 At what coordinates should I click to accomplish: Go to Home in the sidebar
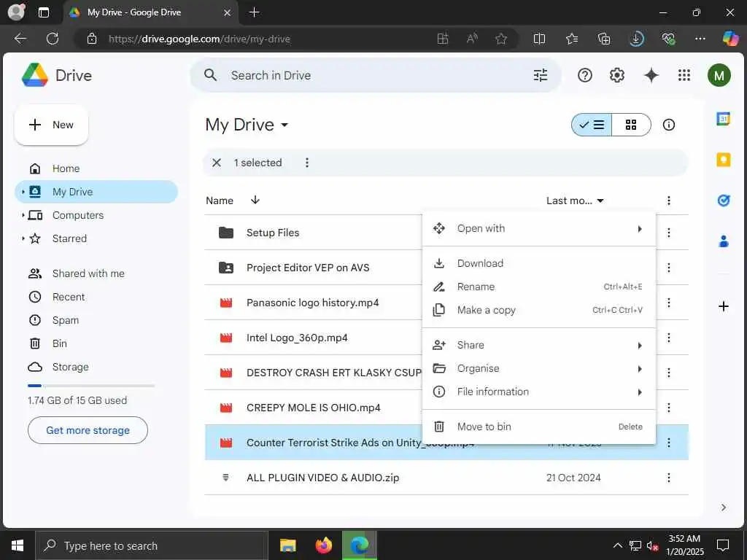(96, 168)
